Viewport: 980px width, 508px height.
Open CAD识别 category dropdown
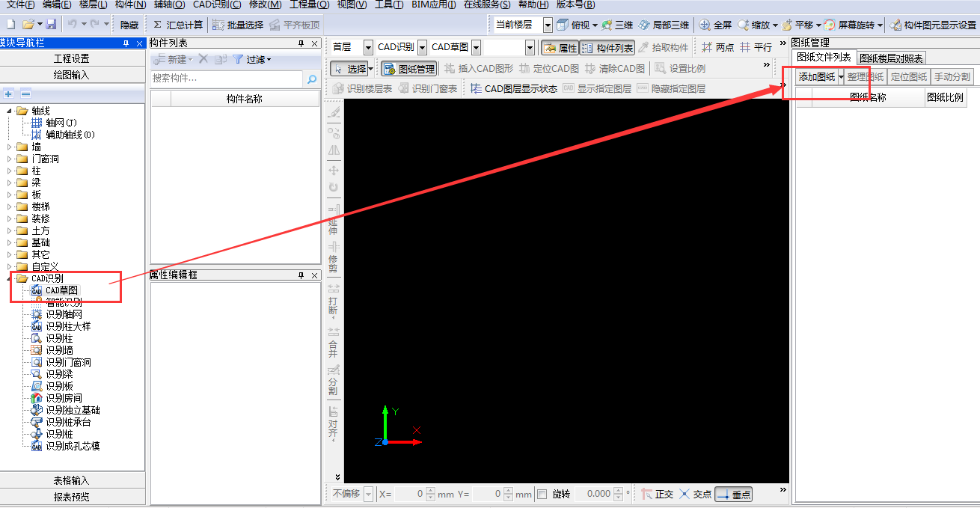pos(422,47)
